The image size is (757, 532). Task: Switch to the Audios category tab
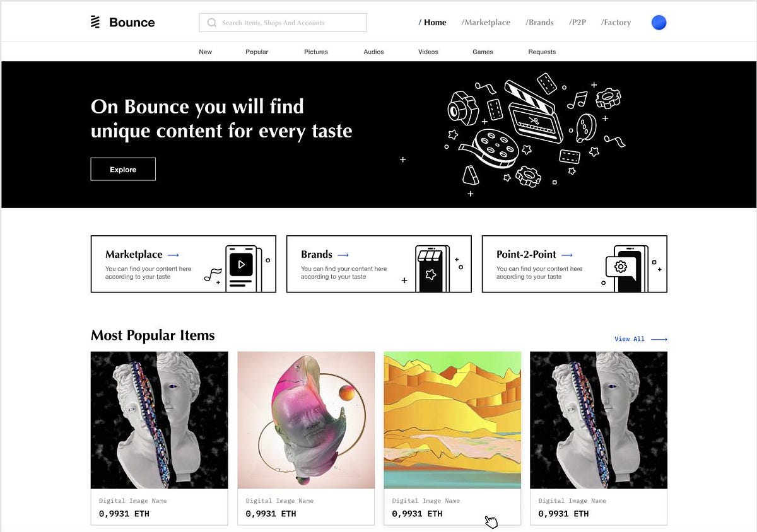tap(373, 52)
